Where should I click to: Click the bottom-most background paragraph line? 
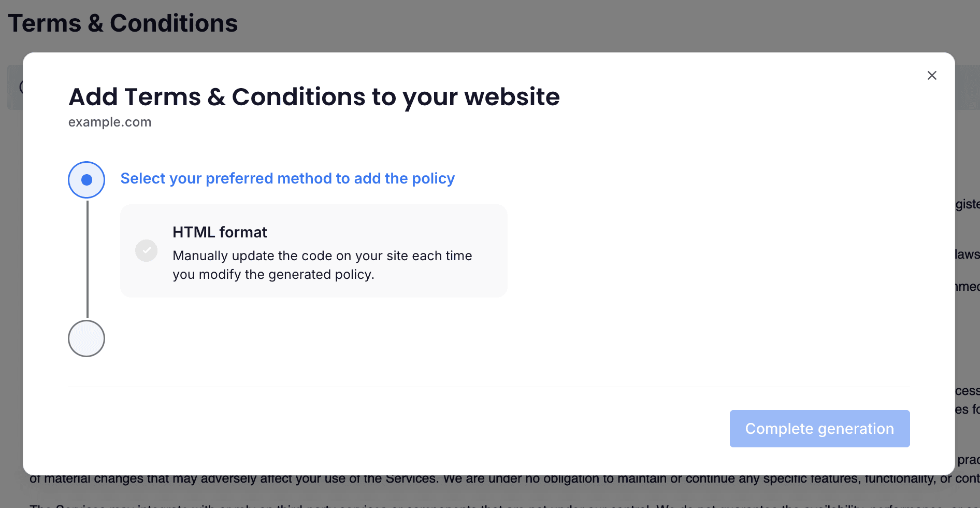(x=504, y=505)
